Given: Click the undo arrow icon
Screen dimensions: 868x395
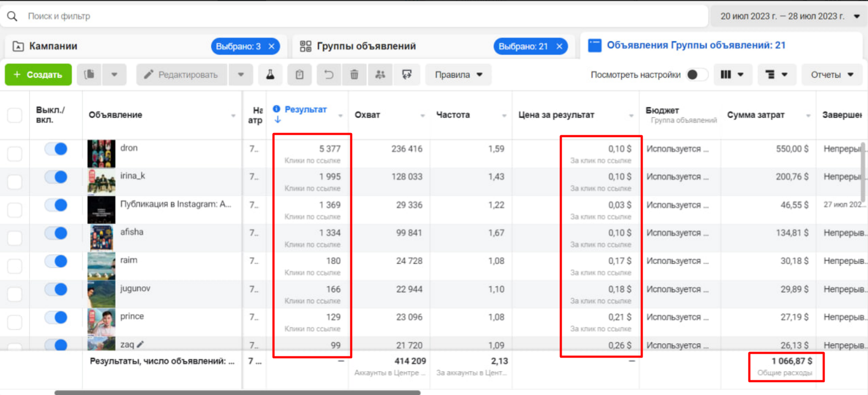Looking at the screenshot, I should 329,74.
